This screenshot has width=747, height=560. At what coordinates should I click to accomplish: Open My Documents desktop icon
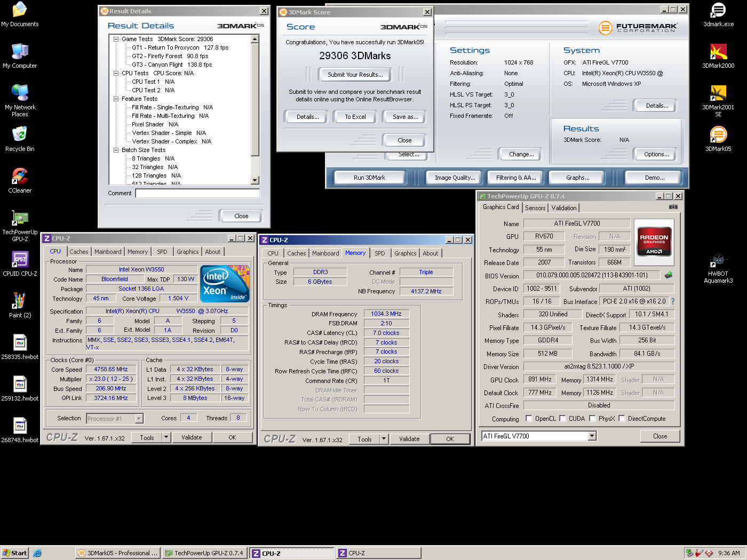point(20,14)
